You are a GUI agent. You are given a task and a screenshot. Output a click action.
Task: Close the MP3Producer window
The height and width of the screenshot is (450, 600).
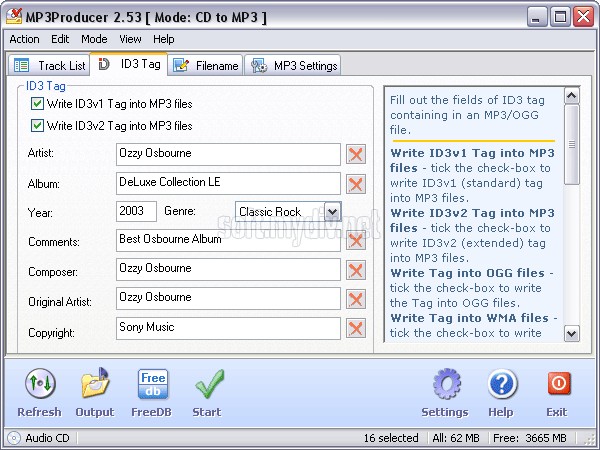(584, 16)
